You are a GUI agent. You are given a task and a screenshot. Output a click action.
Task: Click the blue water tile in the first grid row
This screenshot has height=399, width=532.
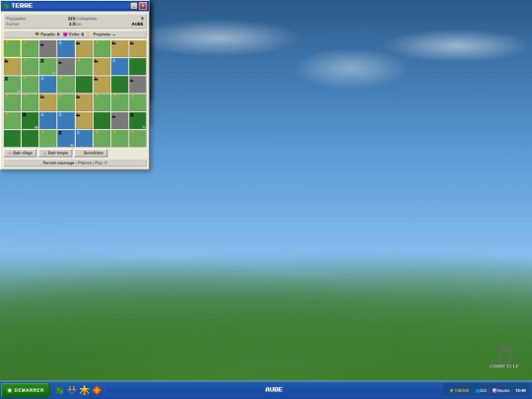[x=66, y=48]
